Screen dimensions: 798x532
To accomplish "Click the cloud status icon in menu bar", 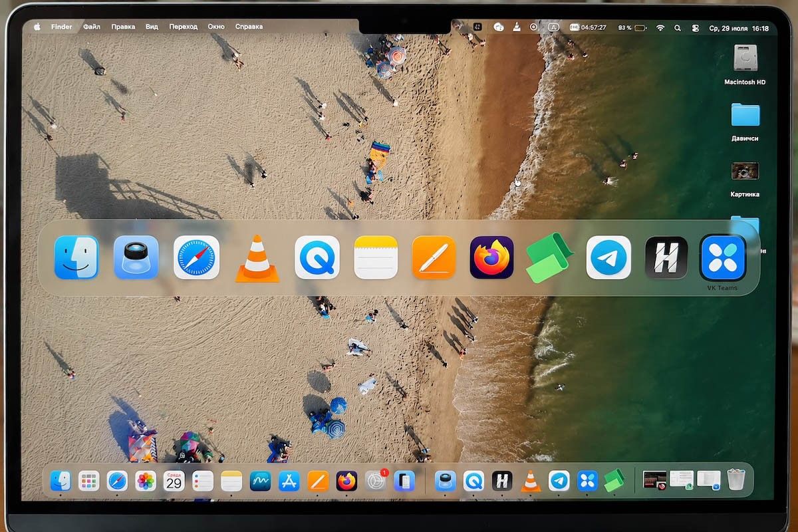I will [x=499, y=27].
